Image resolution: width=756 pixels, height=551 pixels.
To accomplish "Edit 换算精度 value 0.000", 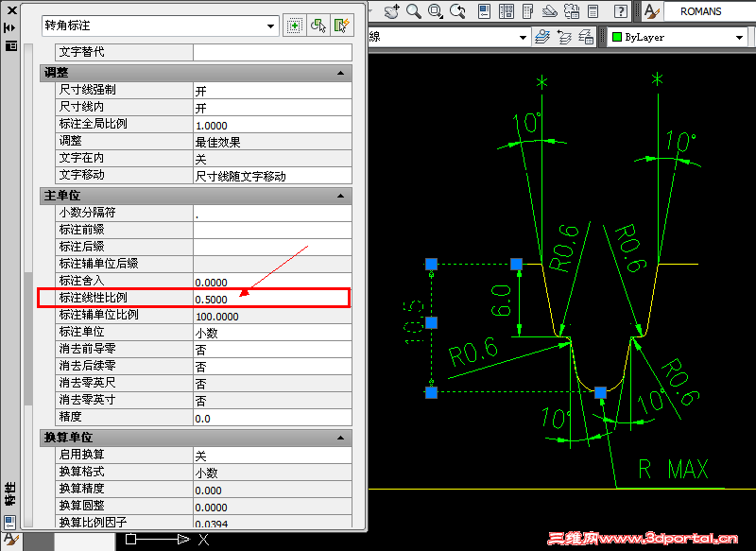I will 272,490.
